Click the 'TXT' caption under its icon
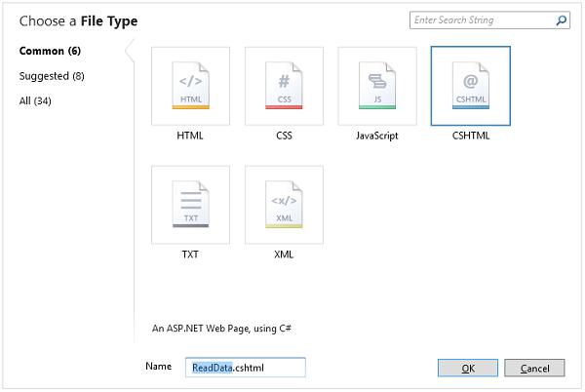 click(191, 255)
